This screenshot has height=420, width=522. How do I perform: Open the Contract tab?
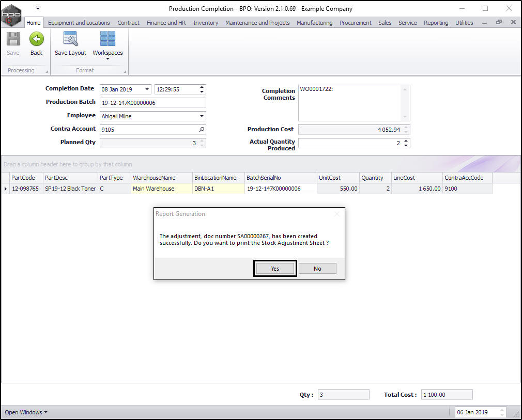coord(128,23)
